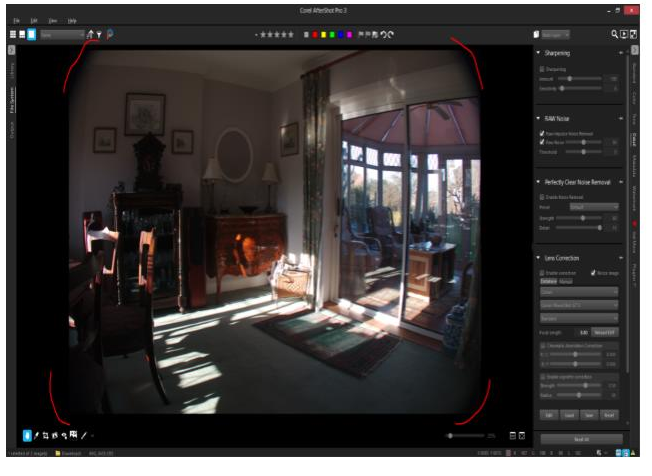Open the main layer dropdown
The image size is (652, 476).
[556, 35]
